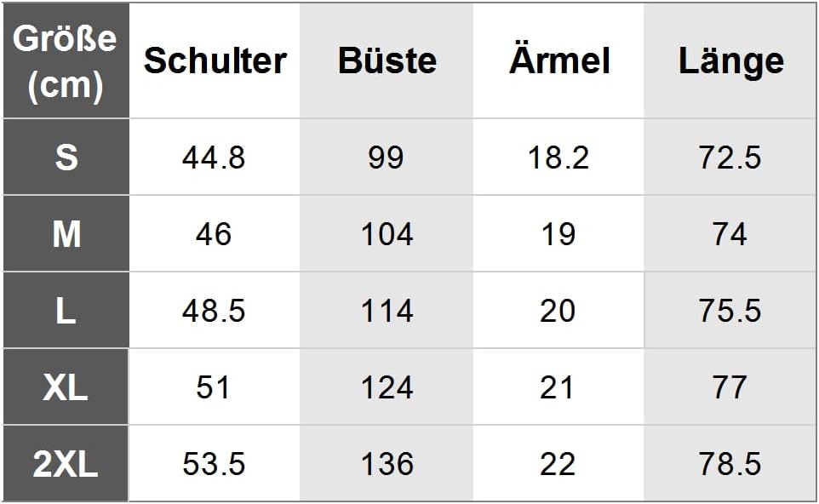
Task: Click the 44.8 shoulder value for S
Action: [x=214, y=157]
